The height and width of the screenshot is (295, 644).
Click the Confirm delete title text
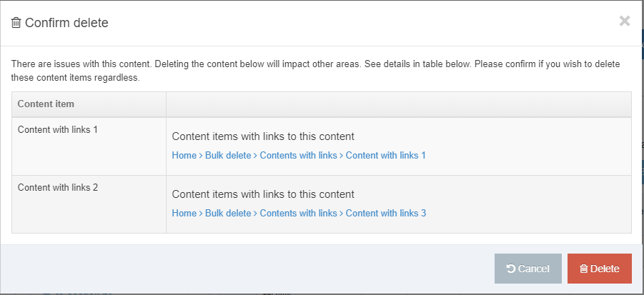tap(66, 23)
